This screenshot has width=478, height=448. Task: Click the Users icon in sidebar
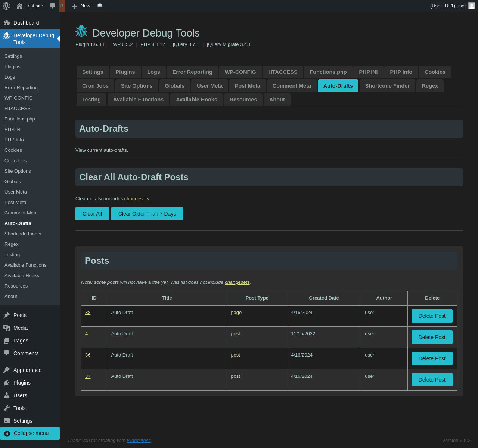tap(7, 395)
